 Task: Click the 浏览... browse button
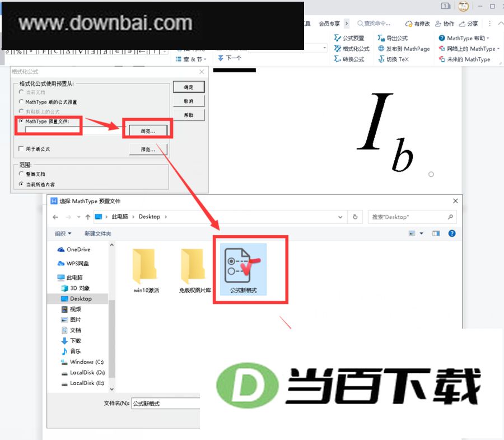[x=148, y=131]
